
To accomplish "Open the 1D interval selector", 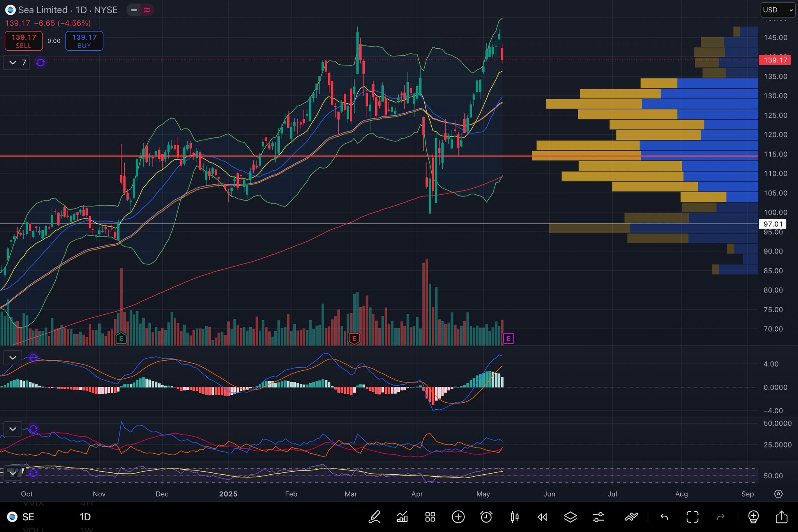I will [x=85, y=517].
